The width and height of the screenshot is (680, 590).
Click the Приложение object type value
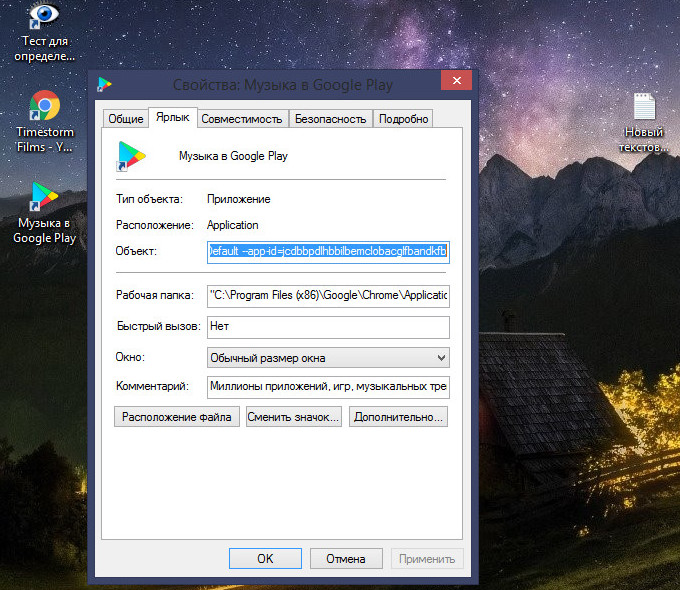[x=239, y=199]
